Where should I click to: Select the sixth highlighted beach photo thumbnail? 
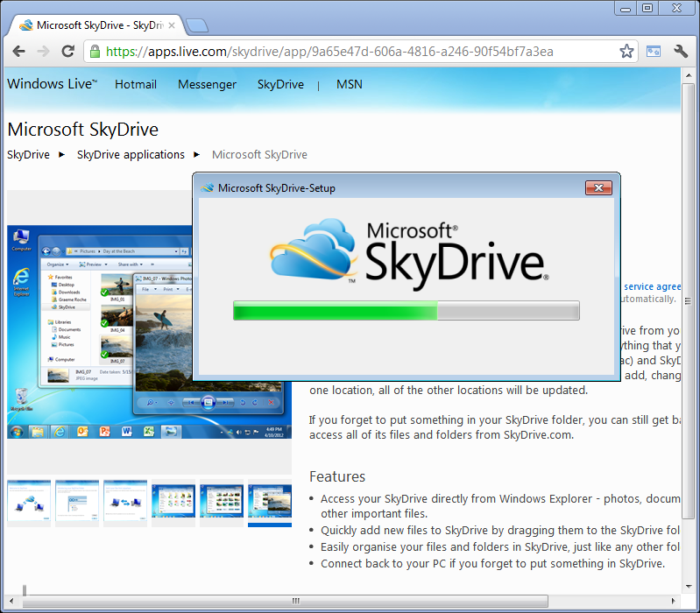pyautogui.click(x=270, y=501)
